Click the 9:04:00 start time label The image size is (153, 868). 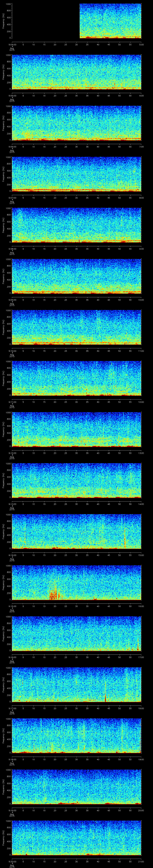(12, 44)
